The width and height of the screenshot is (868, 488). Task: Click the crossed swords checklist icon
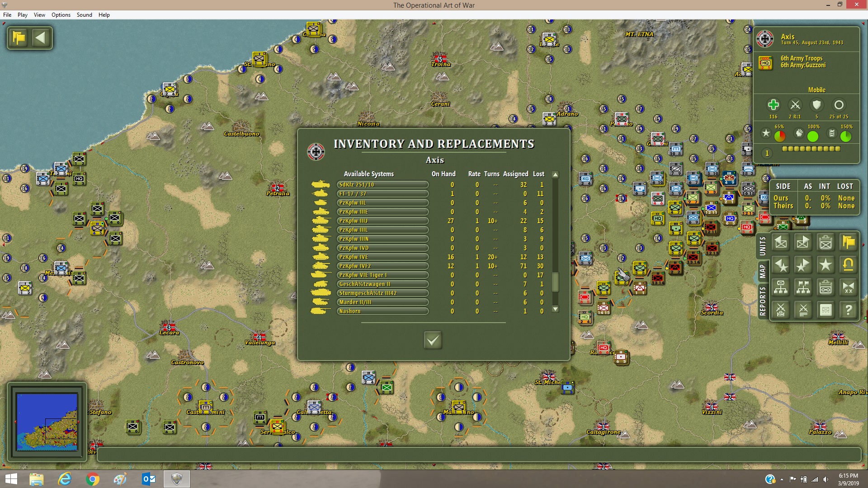781,310
